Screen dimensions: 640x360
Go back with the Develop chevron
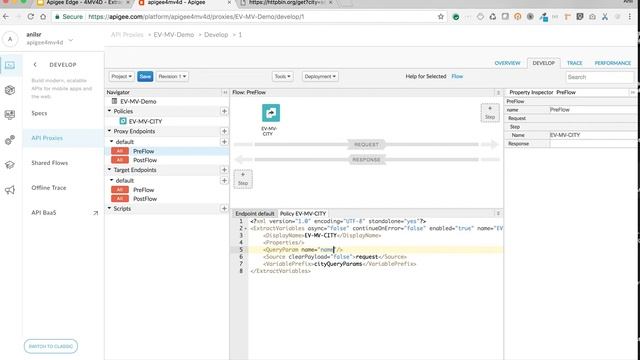coord(35,64)
